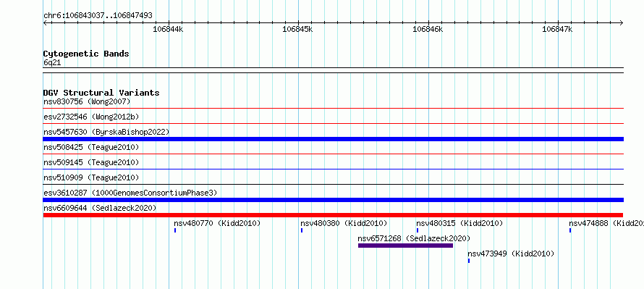Open variant nsv6609644 (Sedlazeck2020) label
Screen dimensions: 644x289
[100, 208]
